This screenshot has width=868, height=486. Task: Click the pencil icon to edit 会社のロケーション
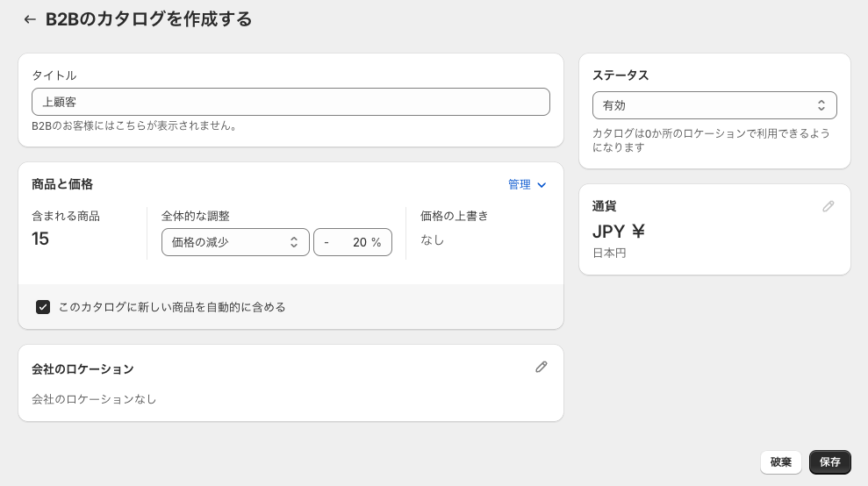pos(542,368)
